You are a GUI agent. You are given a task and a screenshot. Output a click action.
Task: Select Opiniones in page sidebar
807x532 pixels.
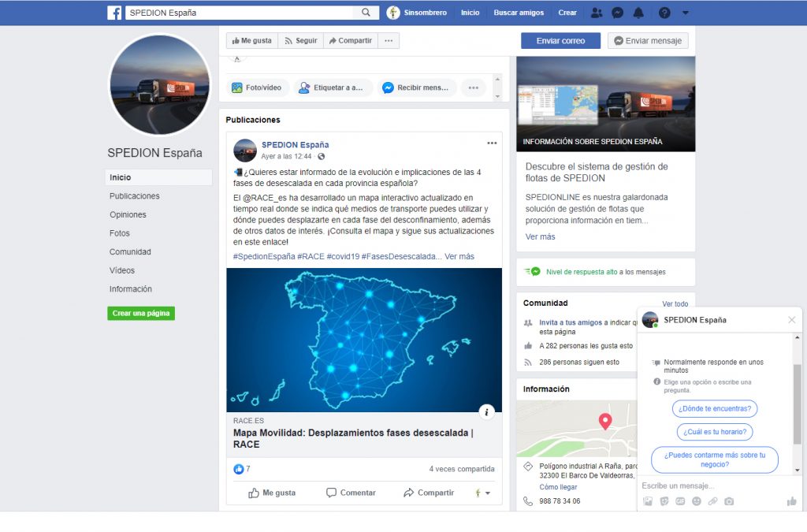(x=128, y=214)
